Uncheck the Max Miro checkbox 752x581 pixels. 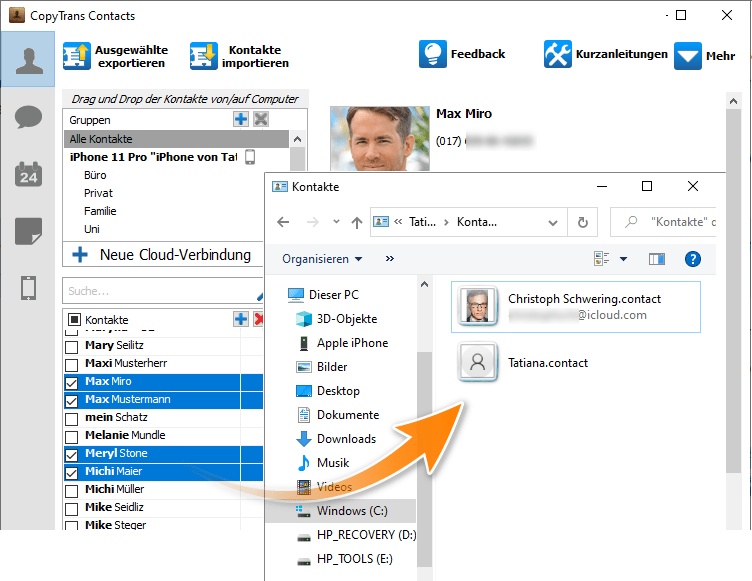coord(71,383)
